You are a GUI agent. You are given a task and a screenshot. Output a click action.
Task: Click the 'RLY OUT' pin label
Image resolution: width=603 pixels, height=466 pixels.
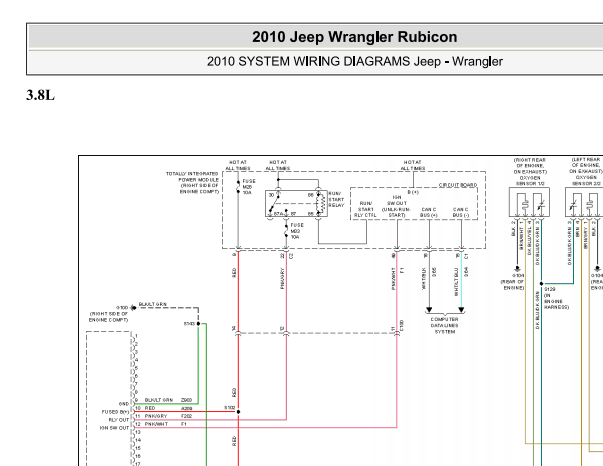coord(119,420)
